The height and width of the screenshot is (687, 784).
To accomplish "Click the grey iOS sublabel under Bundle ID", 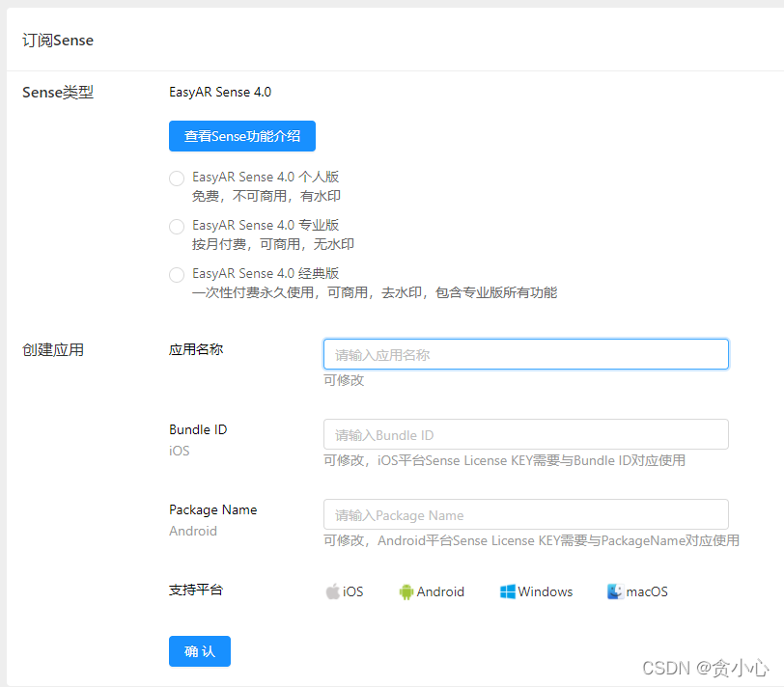I will [179, 451].
